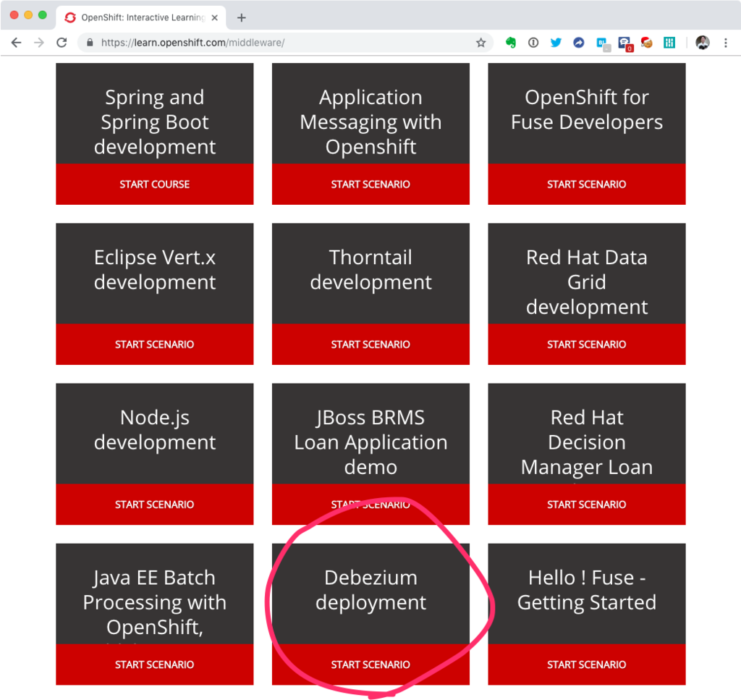Start the Eclipse Vert.x development scenario

point(155,345)
